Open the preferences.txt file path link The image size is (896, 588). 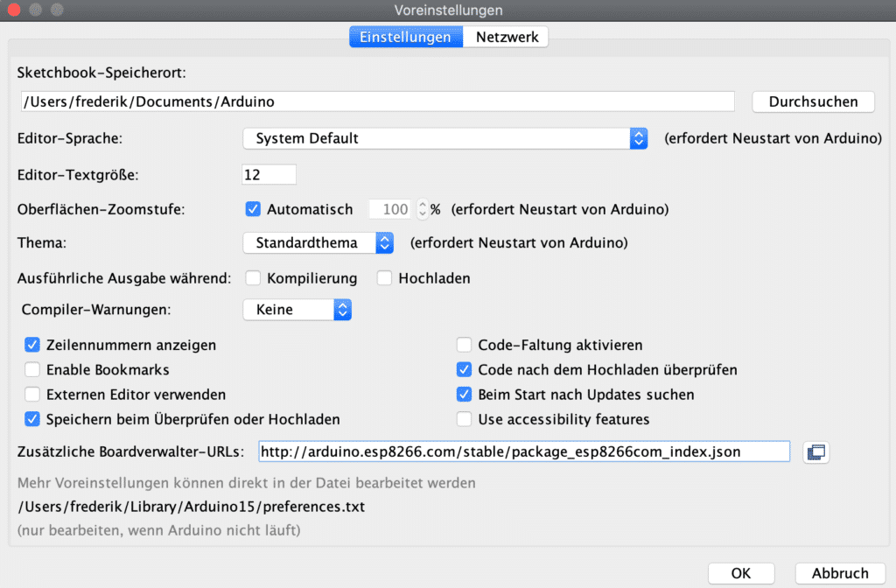[192, 507]
